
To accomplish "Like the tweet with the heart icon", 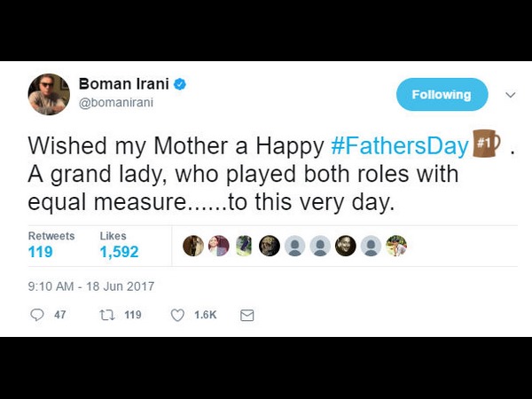I will coord(176,315).
